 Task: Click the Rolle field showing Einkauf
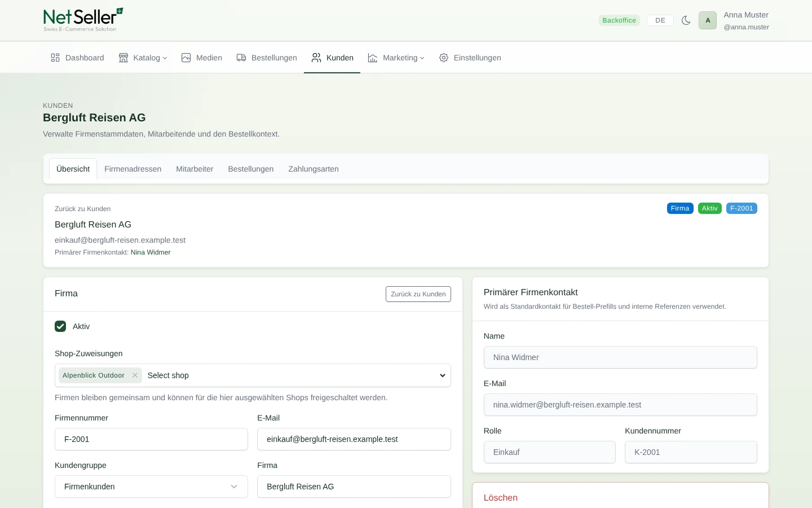550,452
